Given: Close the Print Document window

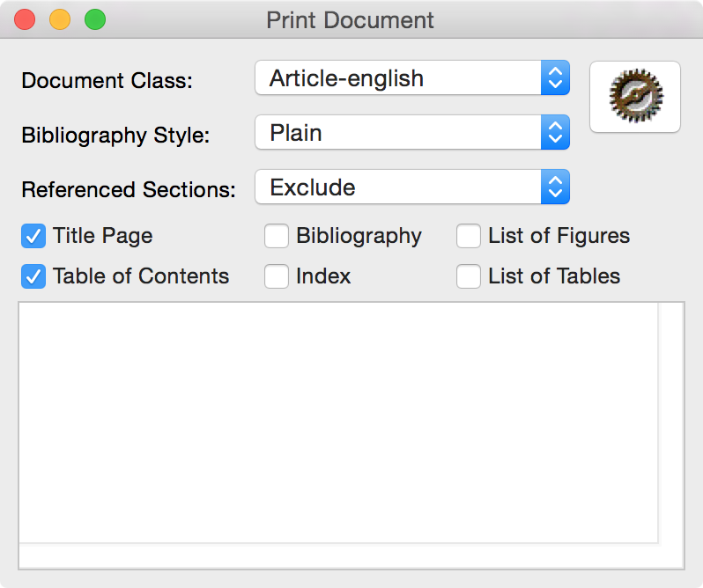Looking at the screenshot, I should coord(25,19).
